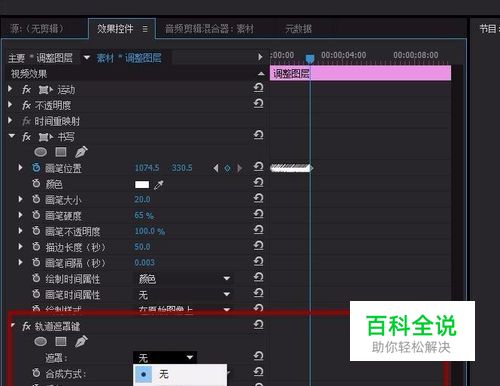Toggle animation stopwatch for 画笔大小

[36, 199]
